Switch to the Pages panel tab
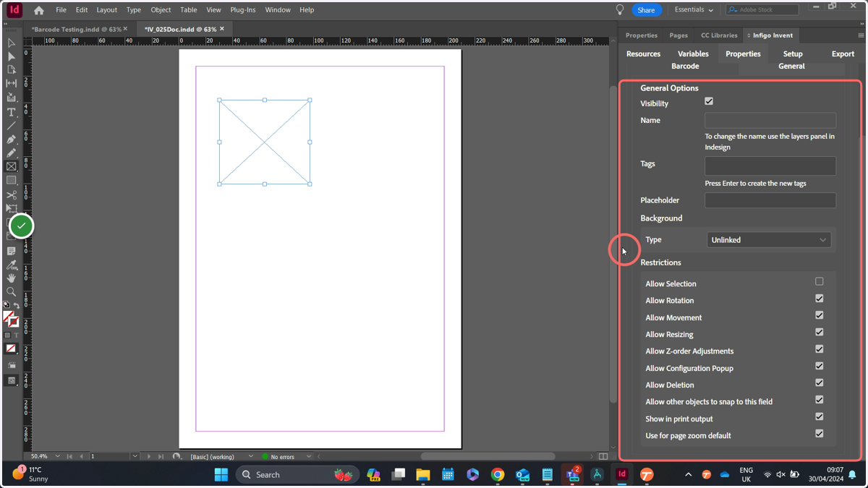The width and height of the screenshot is (868, 488). (x=678, y=35)
